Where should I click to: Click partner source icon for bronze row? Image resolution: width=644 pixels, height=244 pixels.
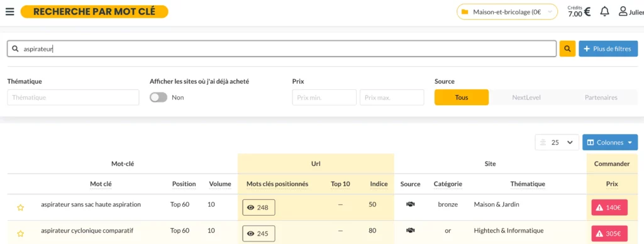[x=410, y=204]
